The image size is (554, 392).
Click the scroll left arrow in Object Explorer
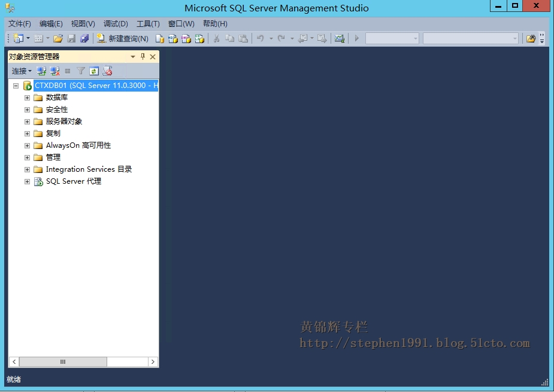point(14,361)
